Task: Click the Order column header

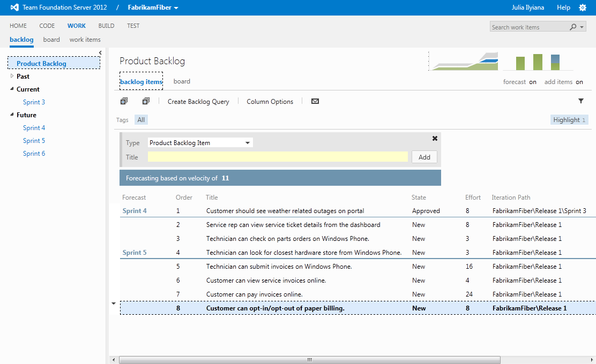Action: [x=184, y=198]
